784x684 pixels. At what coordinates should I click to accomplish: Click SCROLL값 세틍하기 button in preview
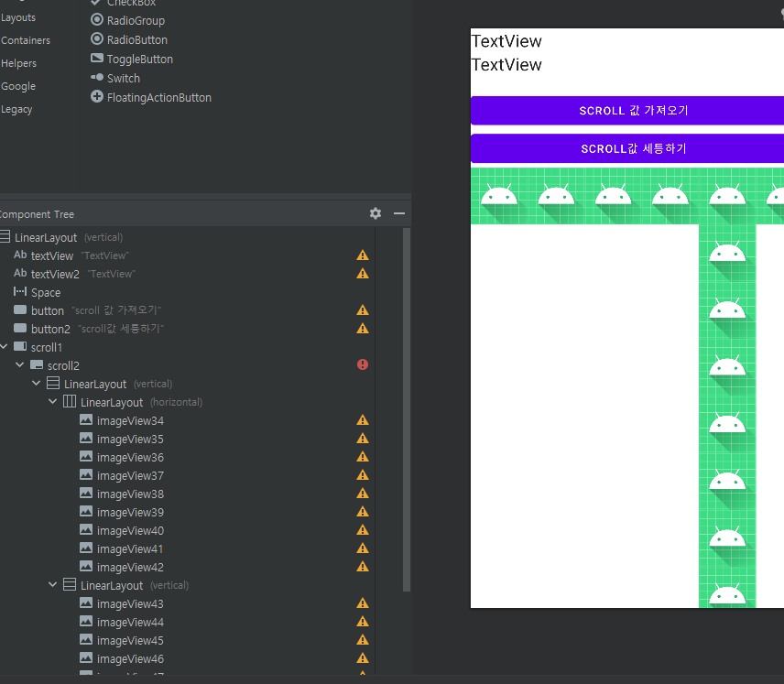click(x=627, y=148)
